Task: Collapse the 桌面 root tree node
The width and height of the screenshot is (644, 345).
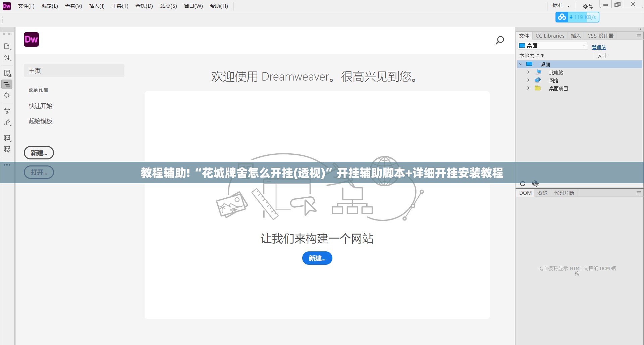Action: pos(521,64)
